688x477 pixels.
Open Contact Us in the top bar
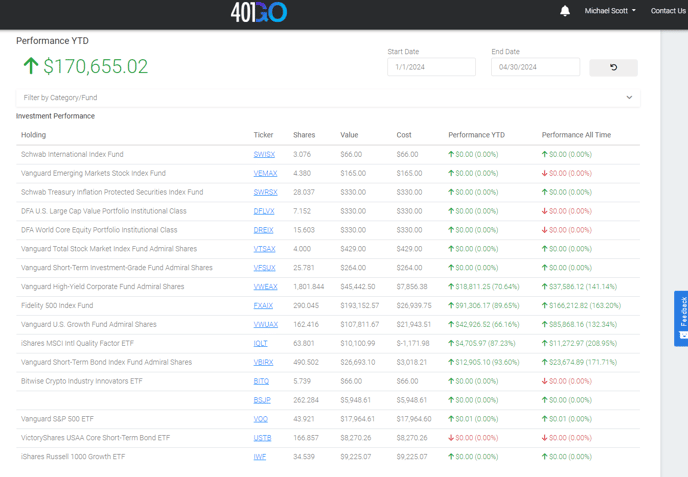point(667,11)
